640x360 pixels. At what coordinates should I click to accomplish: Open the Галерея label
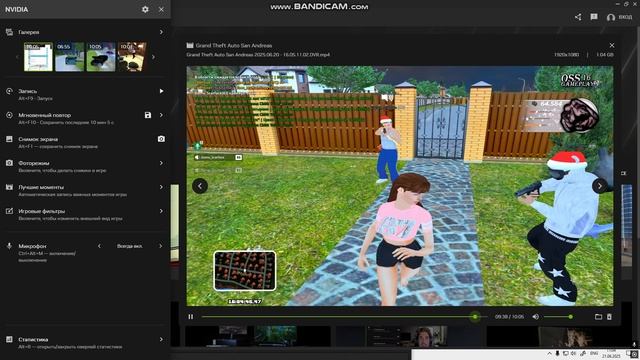pos(29,32)
